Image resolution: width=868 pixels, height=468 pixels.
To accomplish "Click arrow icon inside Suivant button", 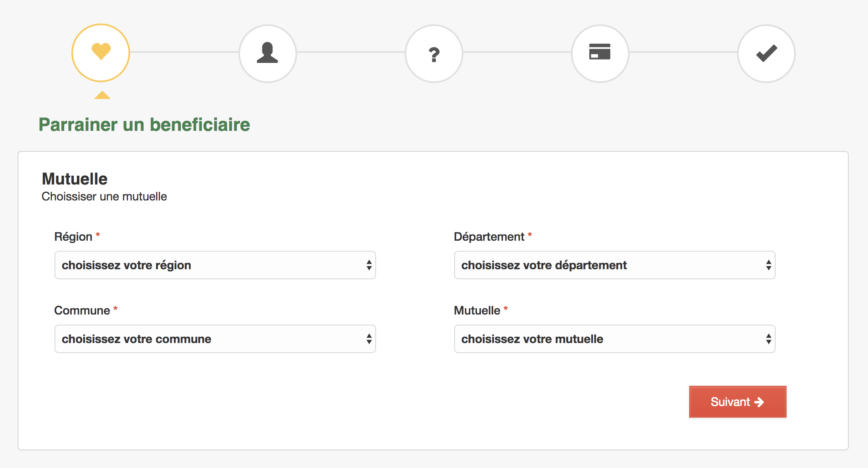I will pyautogui.click(x=759, y=402).
